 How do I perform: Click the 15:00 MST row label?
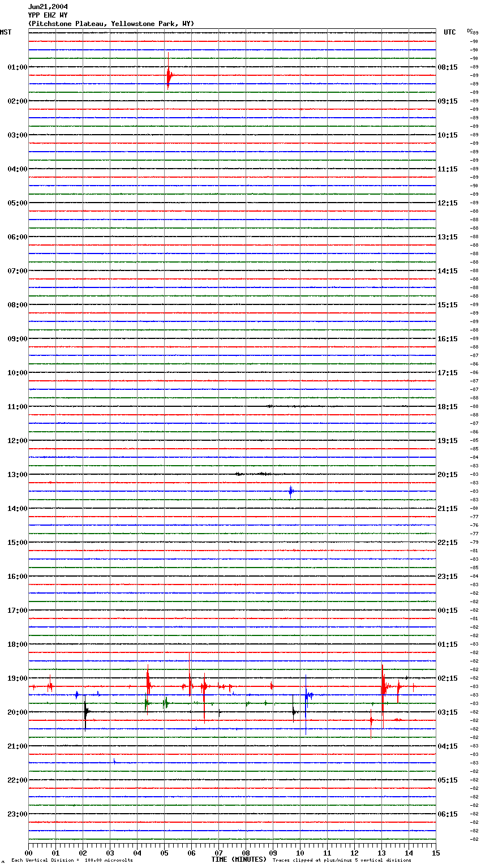(18, 543)
